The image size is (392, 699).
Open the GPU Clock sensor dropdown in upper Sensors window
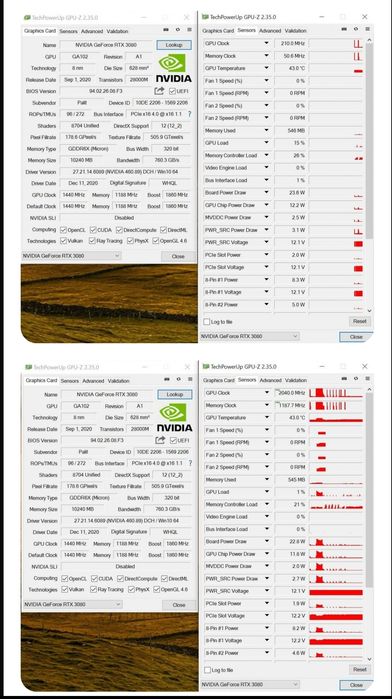pyautogui.click(x=267, y=43)
